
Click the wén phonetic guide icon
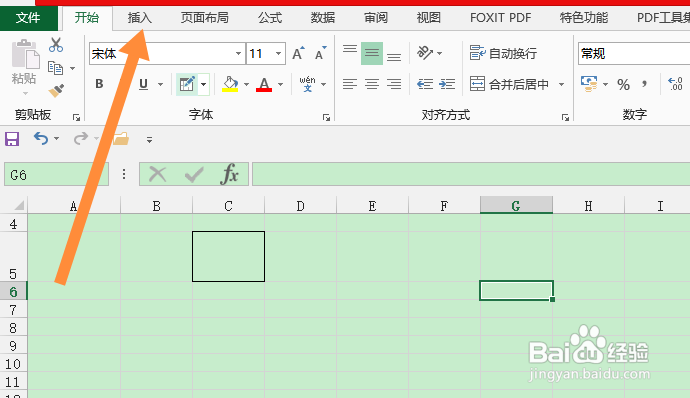[x=307, y=84]
